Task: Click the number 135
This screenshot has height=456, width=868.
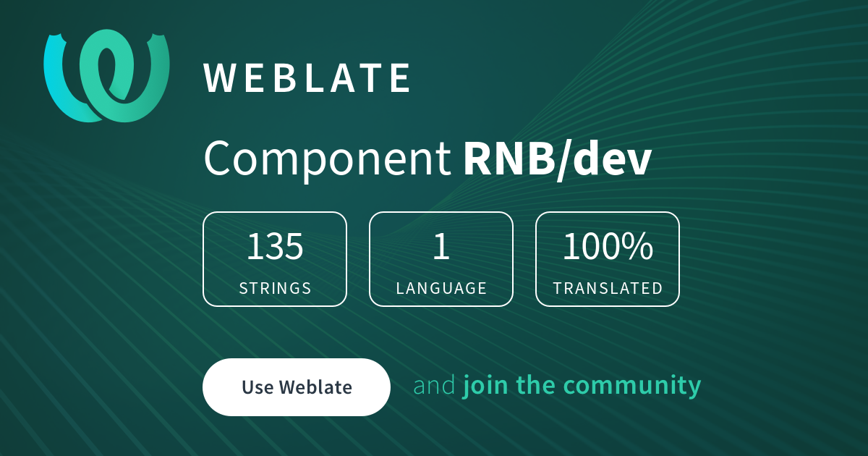Action: click(275, 247)
